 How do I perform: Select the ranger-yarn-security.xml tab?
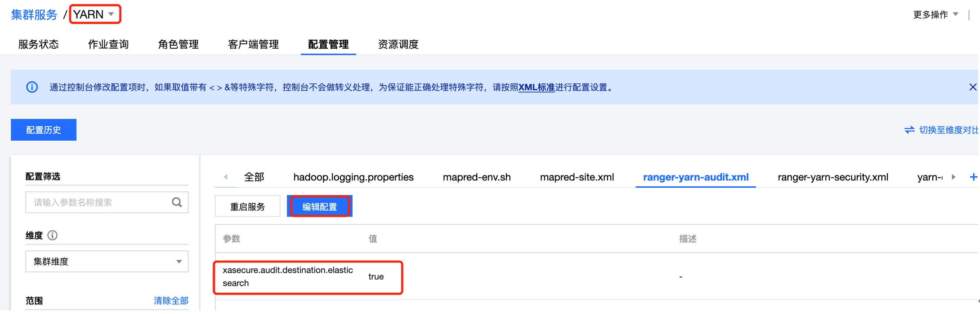click(832, 177)
